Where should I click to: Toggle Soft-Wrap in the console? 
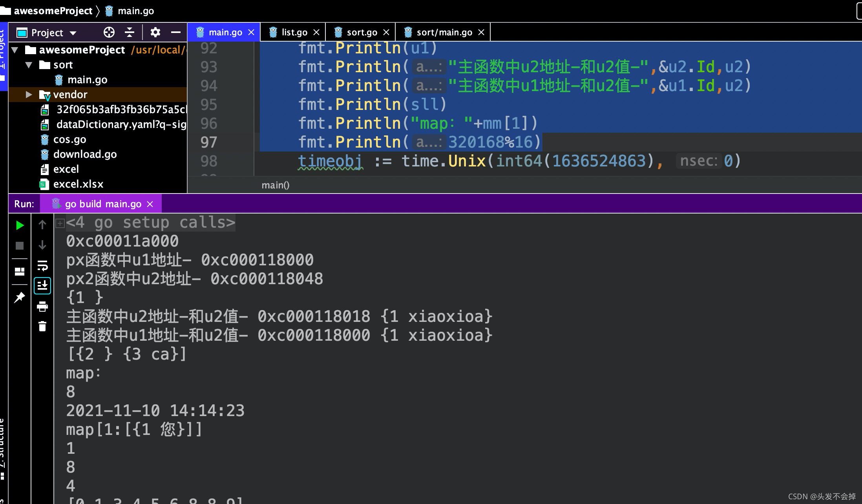coord(42,266)
